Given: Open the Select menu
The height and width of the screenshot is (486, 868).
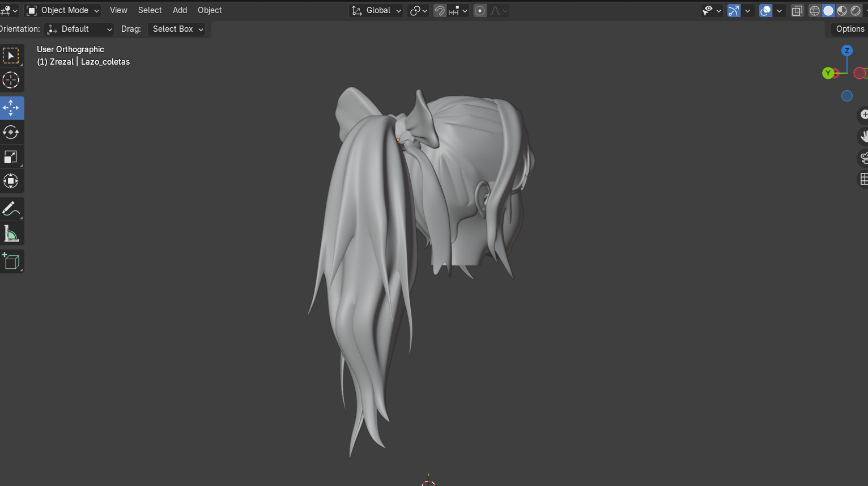Looking at the screenshot, I should (x=150, y=10).
